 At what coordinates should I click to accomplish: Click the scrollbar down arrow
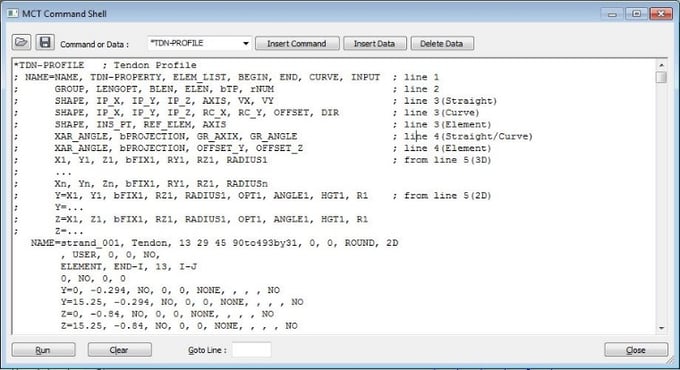point(661,328)
